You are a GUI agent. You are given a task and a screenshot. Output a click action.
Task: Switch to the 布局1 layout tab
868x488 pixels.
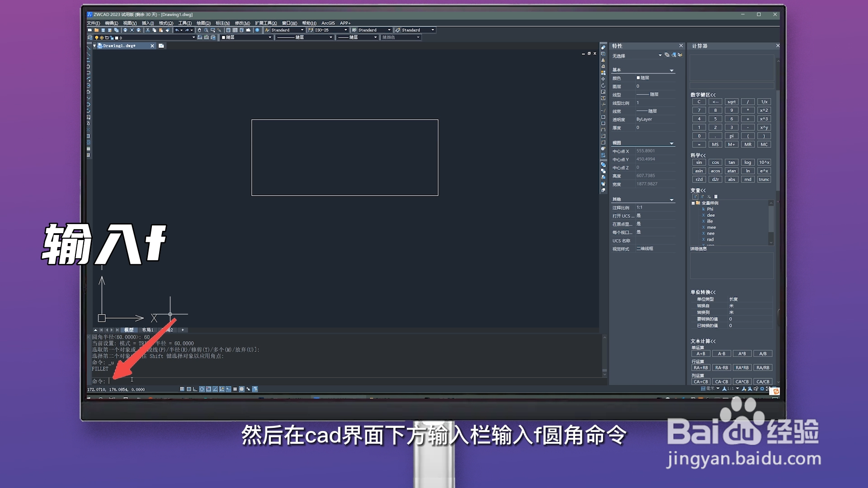tap(147, 330)
